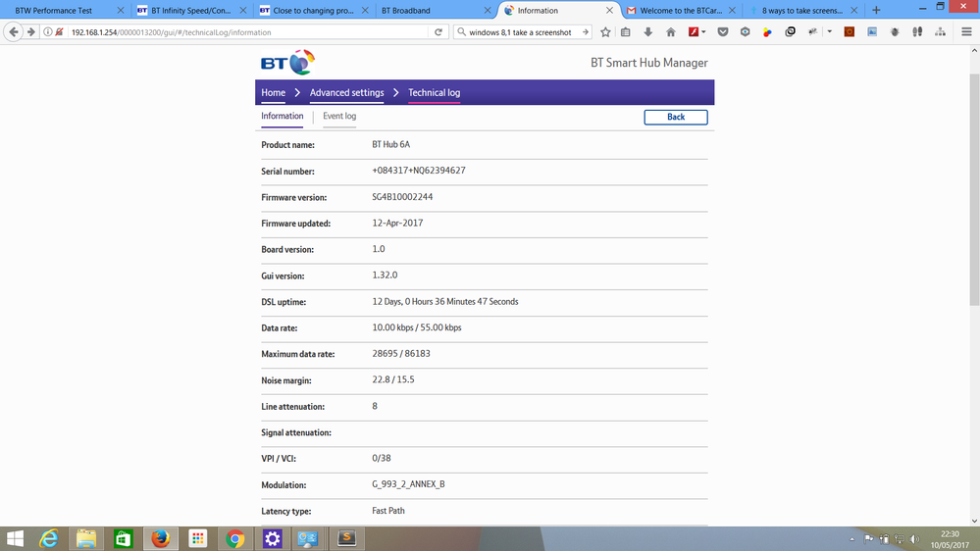Click the browser forward arrow
Screen dimensions: 980x551
click(30, 31)
